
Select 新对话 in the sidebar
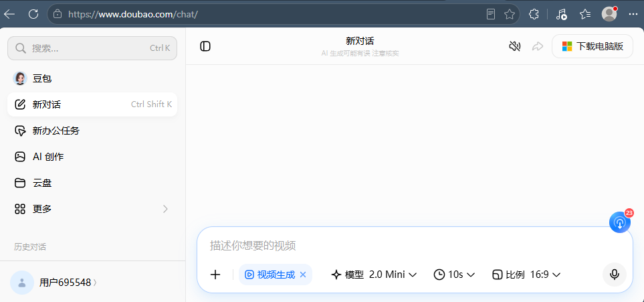92,104
